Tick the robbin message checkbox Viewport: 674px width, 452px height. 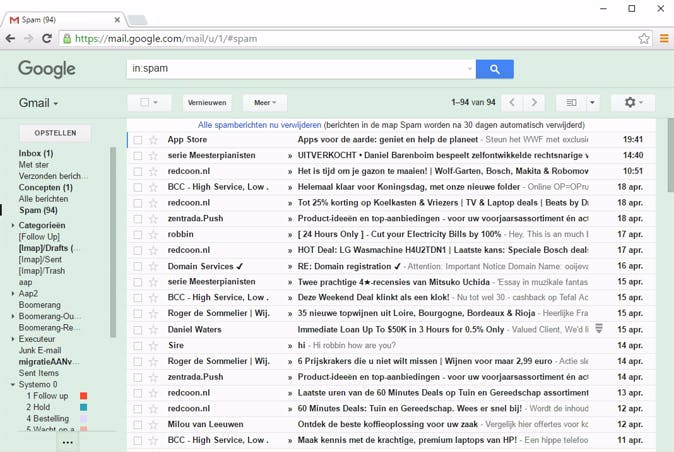138,235
